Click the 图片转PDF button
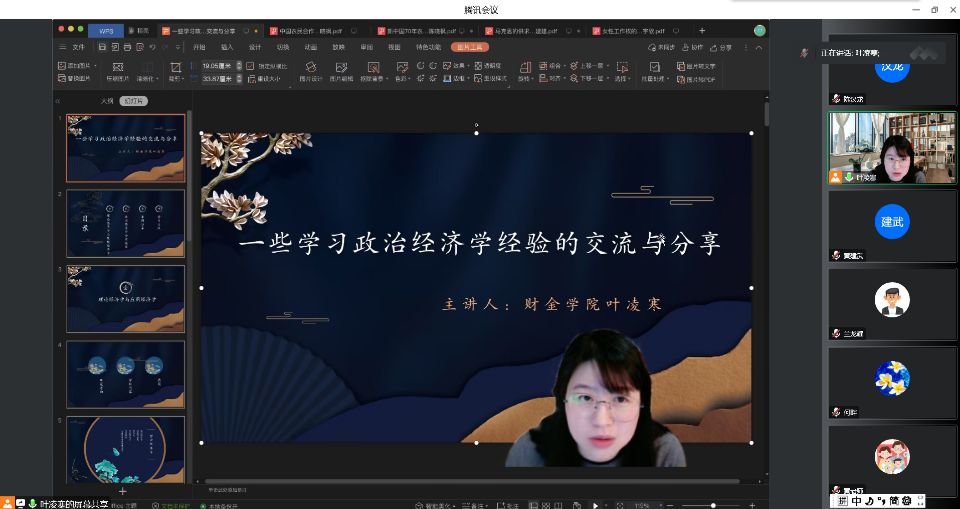The image size is (960, 509). click(696, 79)
